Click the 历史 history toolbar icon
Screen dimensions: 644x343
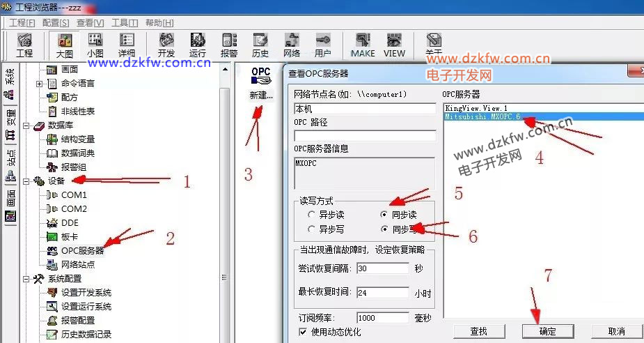[x=260, y=45]
